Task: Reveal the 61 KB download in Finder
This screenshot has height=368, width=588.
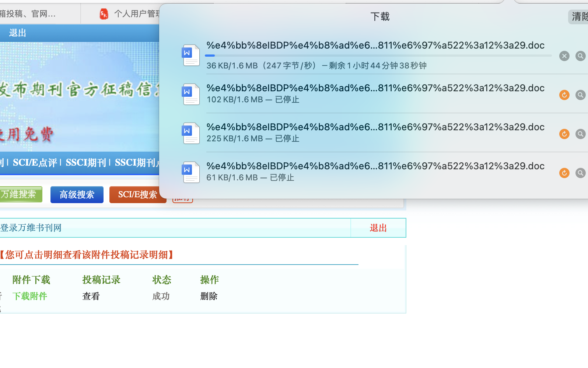Action: pyautogui.click(x=580, y=173)
